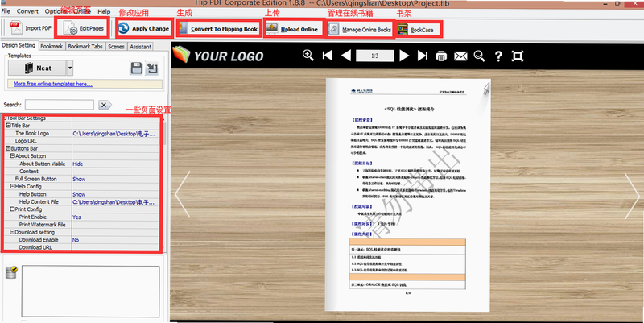The width and height of the screenshot is (644, 323).
Task: Open Edit Pages from the toolbar
Action: point(84,28)
